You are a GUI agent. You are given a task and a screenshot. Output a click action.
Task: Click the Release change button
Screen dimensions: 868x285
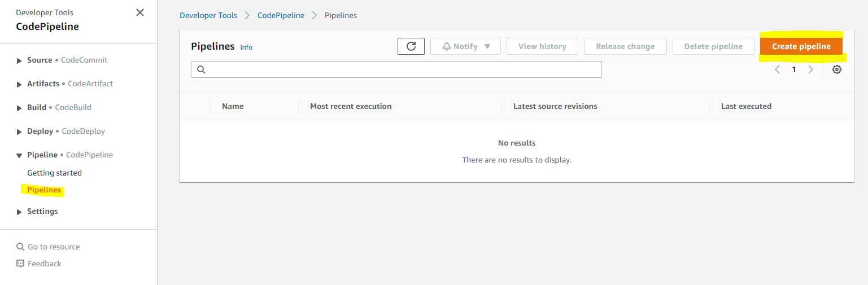(x=625, y=46)
